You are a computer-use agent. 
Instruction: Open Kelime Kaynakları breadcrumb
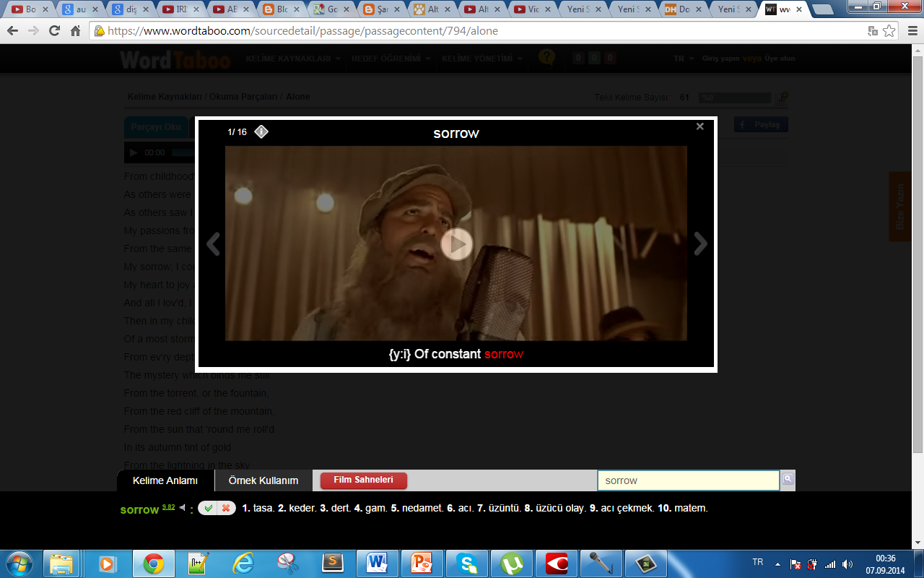[x=165, y=97]
